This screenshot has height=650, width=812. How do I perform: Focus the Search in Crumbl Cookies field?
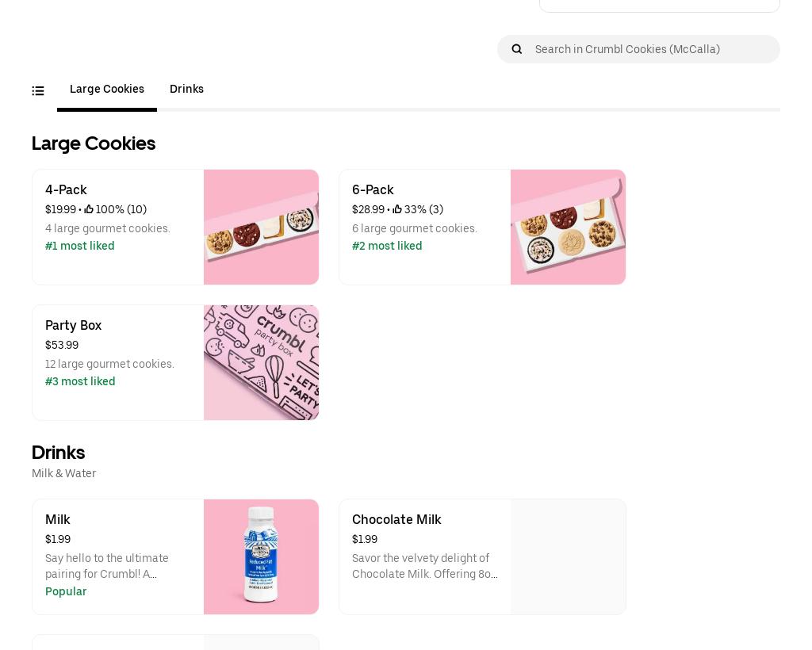pyautogui.click(x=650, y=49)
